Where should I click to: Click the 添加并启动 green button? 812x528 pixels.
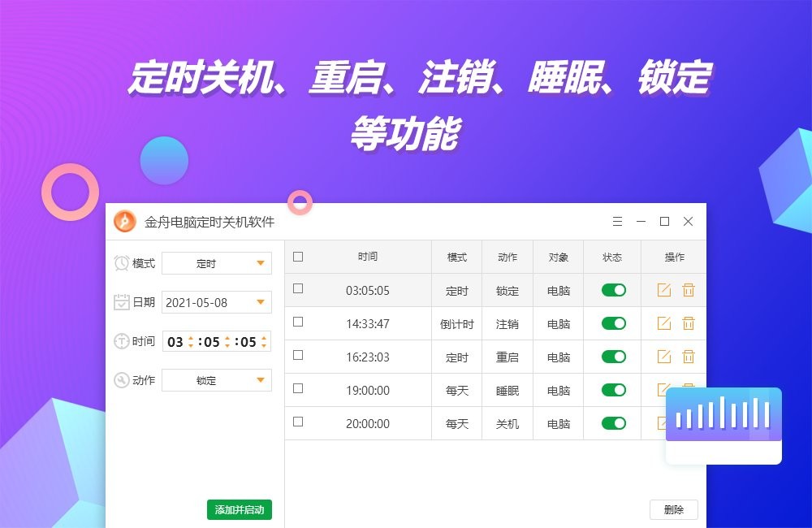[238, 509]
